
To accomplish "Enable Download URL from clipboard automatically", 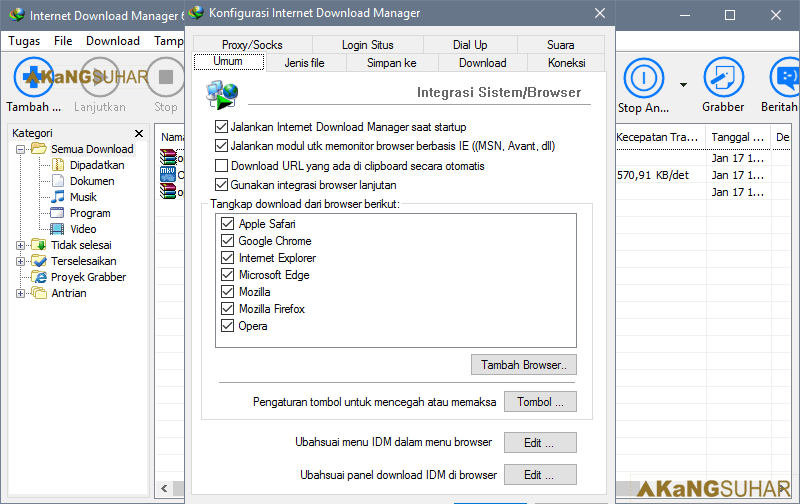I will coord(221,166).
